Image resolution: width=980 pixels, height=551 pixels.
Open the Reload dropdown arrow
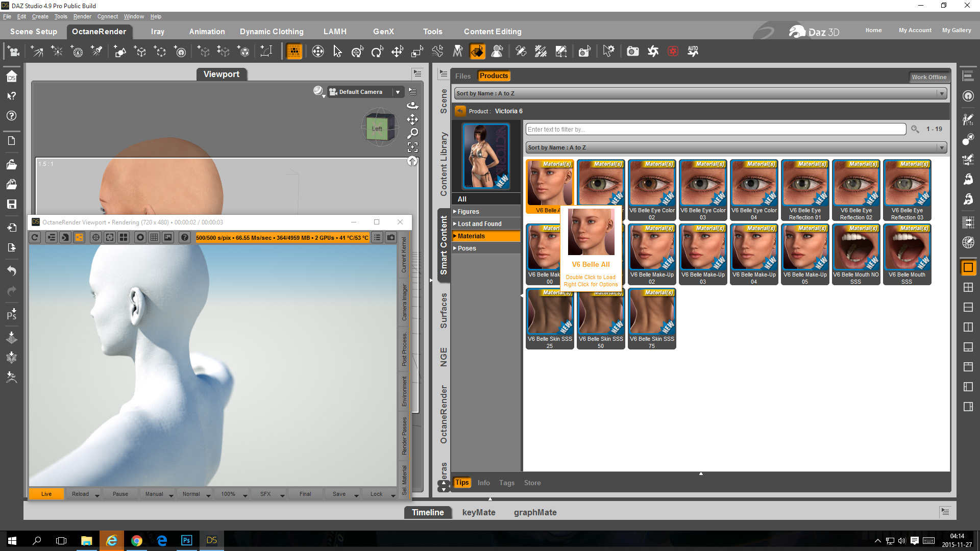tap(97, 495)
